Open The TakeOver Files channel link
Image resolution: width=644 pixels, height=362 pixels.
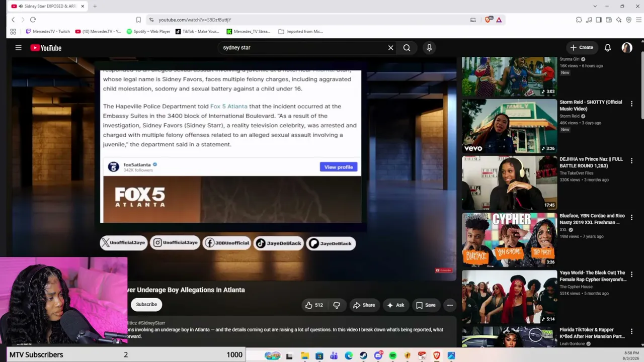pos(577,173)
